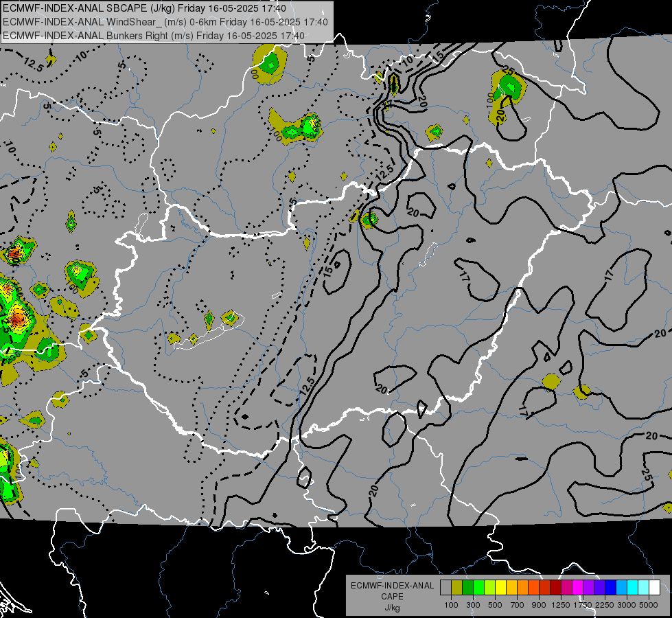
Task: Click the 3000 legend tick label
Action: (x=627, y=605)
